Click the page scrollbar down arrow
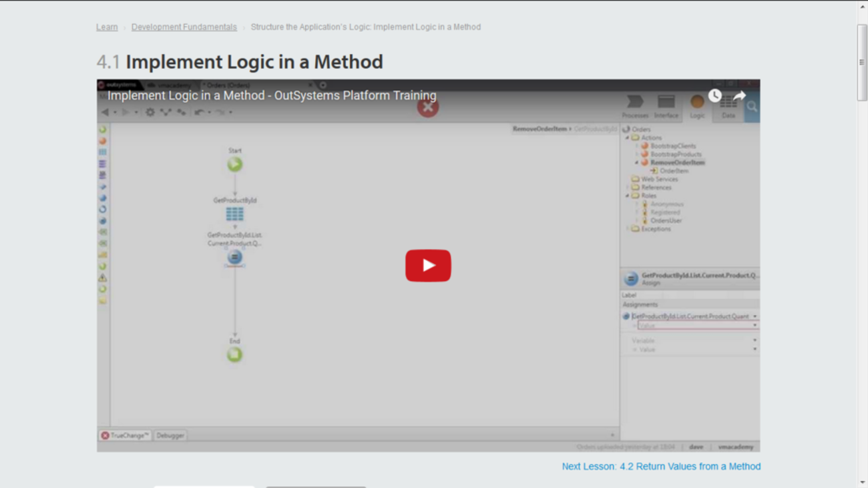868x488 pixels. point(862,482)
